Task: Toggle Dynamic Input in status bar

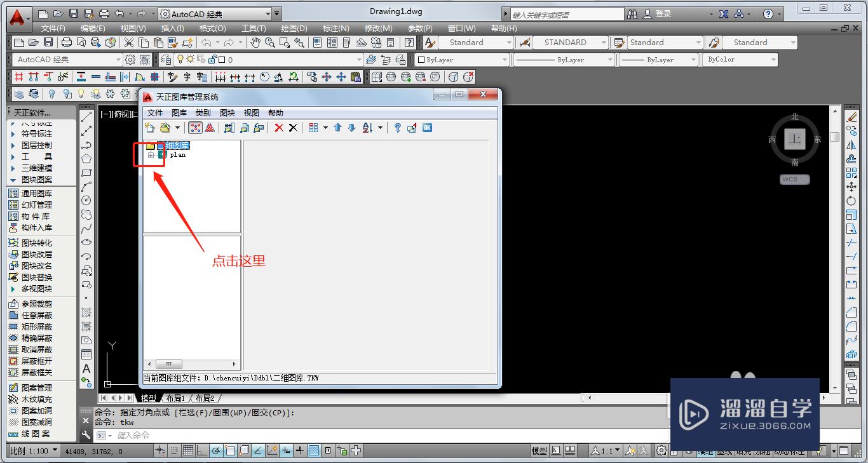Action: (286, 451)
